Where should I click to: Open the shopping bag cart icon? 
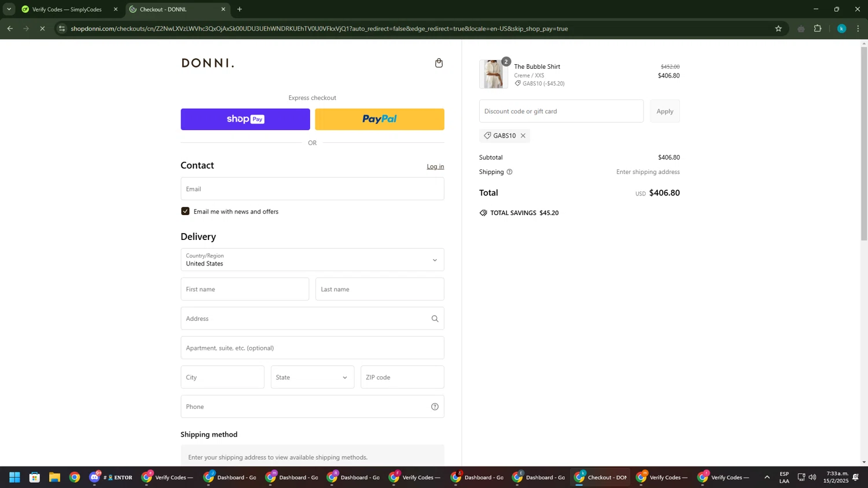[x=439, y=63]
